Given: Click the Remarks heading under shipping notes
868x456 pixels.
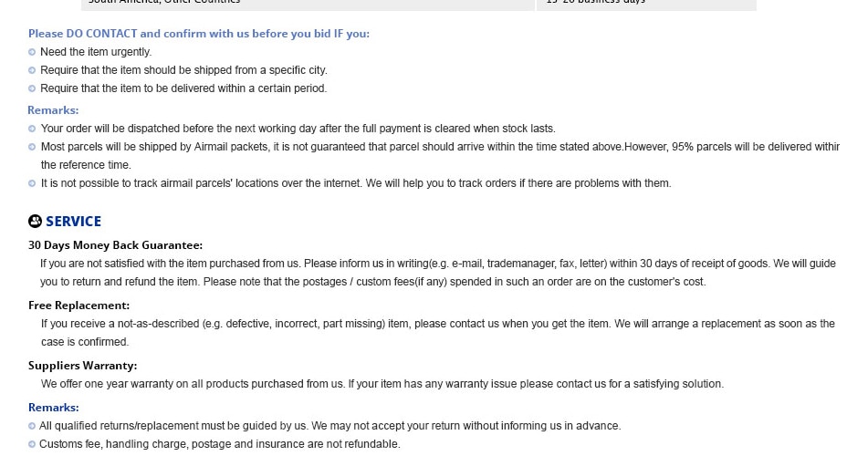Looking at the screenshot, I should [x=53, y=110].
